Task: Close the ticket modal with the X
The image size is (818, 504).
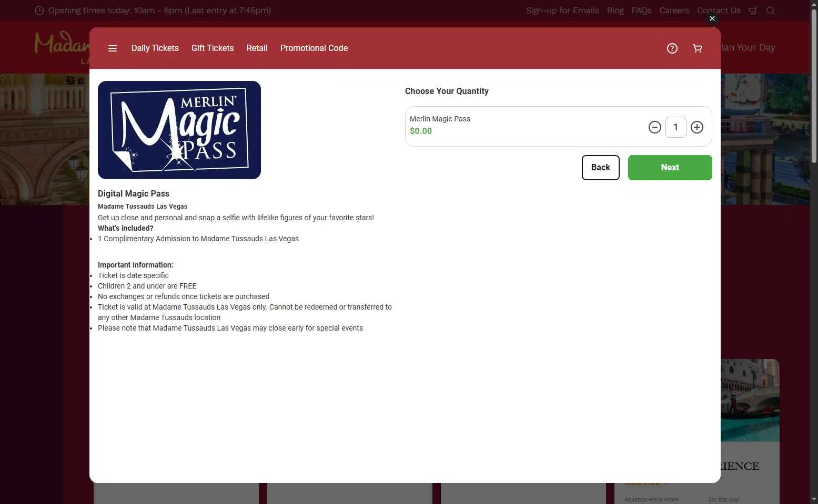Action: point(712,18)
